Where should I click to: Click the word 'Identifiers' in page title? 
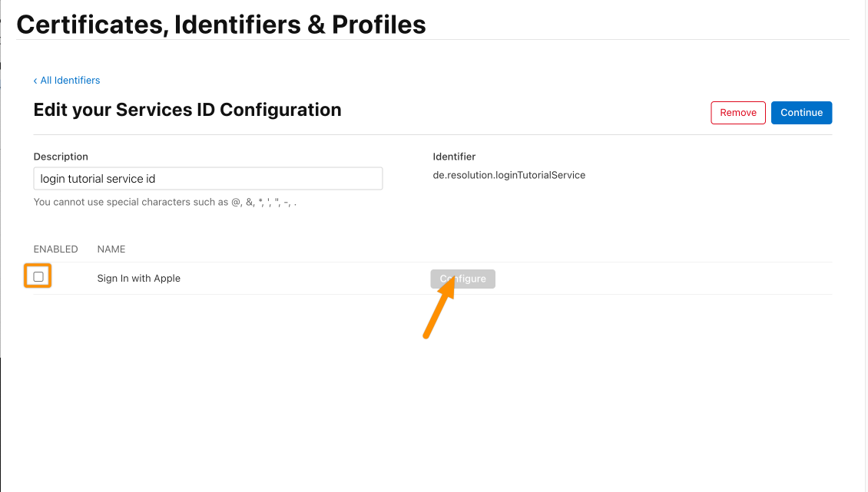click(x=237, y=25)
